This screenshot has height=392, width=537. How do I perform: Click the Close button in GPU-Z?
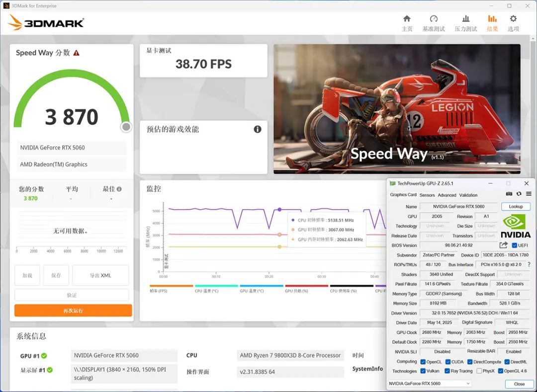tap(519, 384)
